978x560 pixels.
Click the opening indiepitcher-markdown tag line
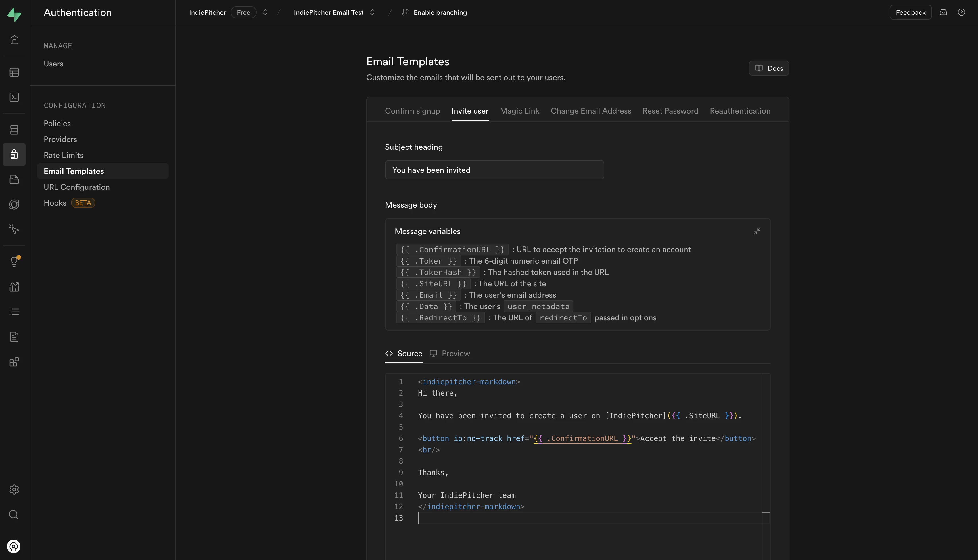click(469, 382)
